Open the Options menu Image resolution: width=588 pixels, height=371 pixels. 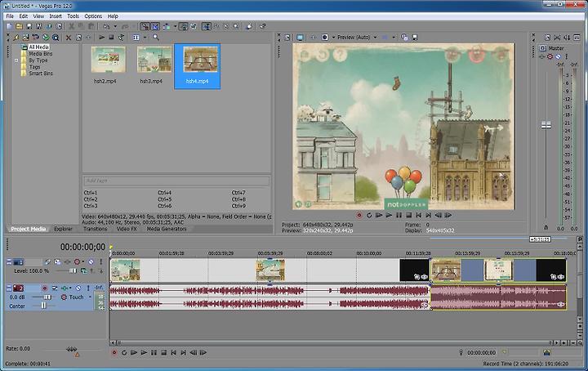[x=93, y=16]
